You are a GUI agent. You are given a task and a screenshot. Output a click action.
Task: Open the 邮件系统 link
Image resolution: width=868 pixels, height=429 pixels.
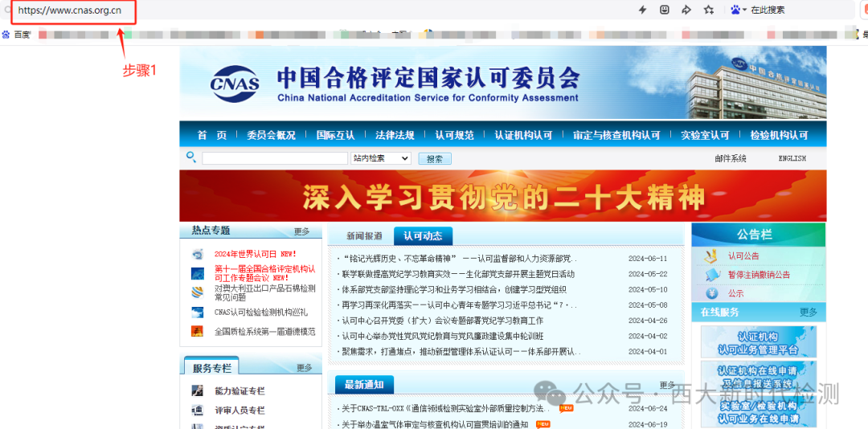point(730,158)
